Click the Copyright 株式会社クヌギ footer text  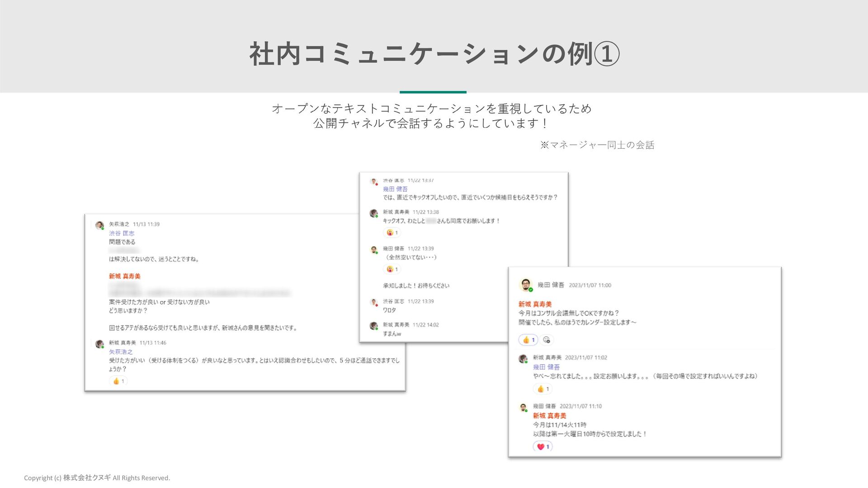coord(97,478)
